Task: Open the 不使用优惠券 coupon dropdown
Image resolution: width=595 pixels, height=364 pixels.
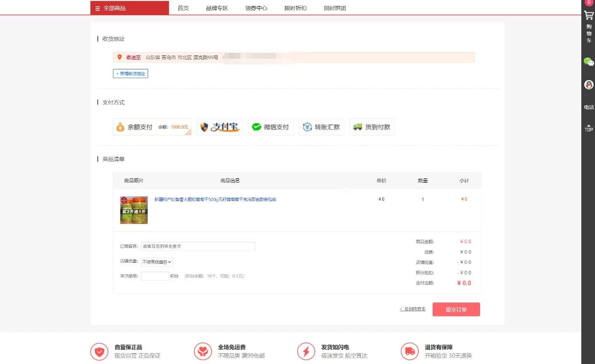Action: [x=156, y=262]
